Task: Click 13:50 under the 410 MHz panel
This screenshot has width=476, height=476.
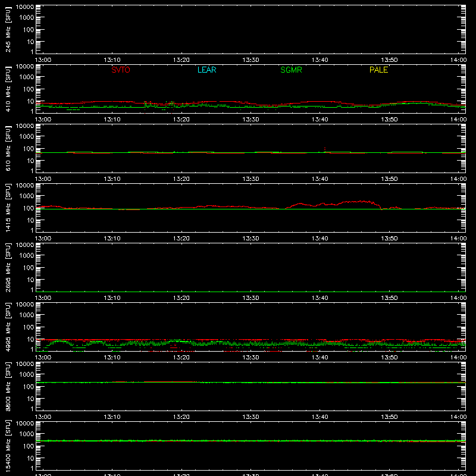Action: pos(389,120)
